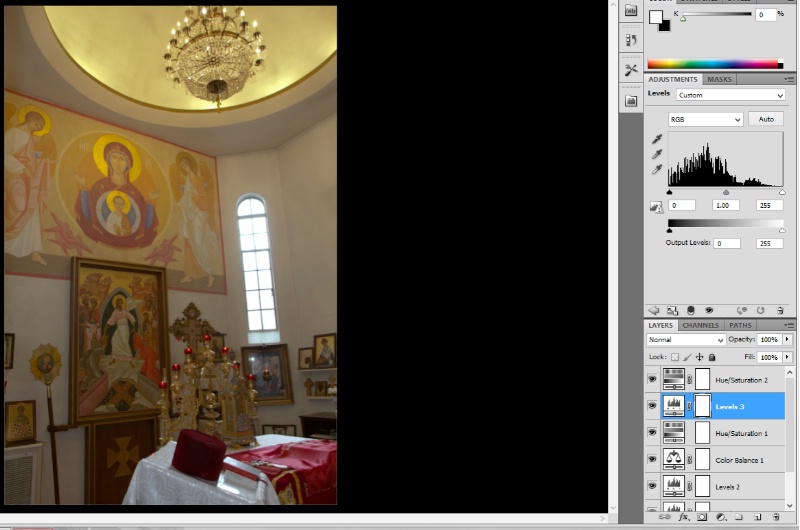Delete this adjustment layer trash icon
Viewport: 800px width, 530px height.
(x=780, y=310)
